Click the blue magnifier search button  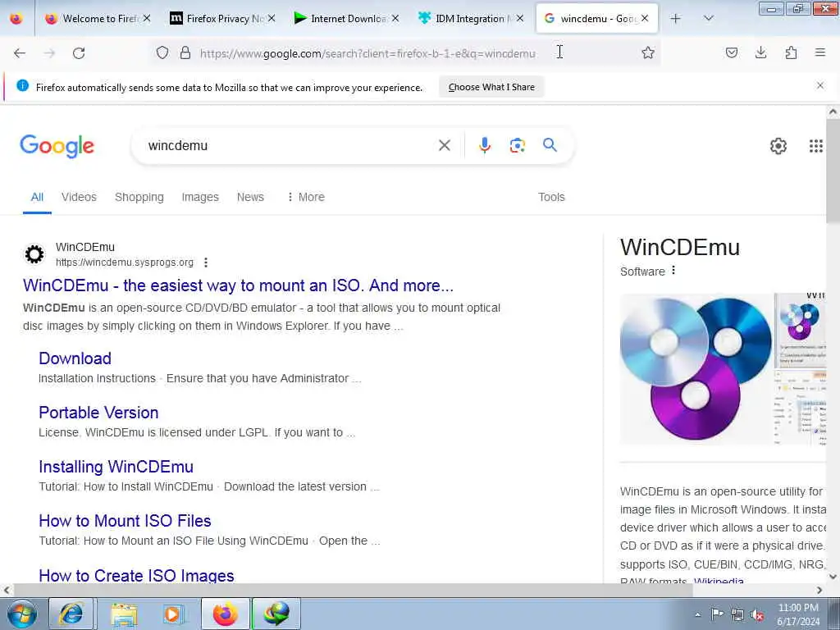[x=550, y=144]
